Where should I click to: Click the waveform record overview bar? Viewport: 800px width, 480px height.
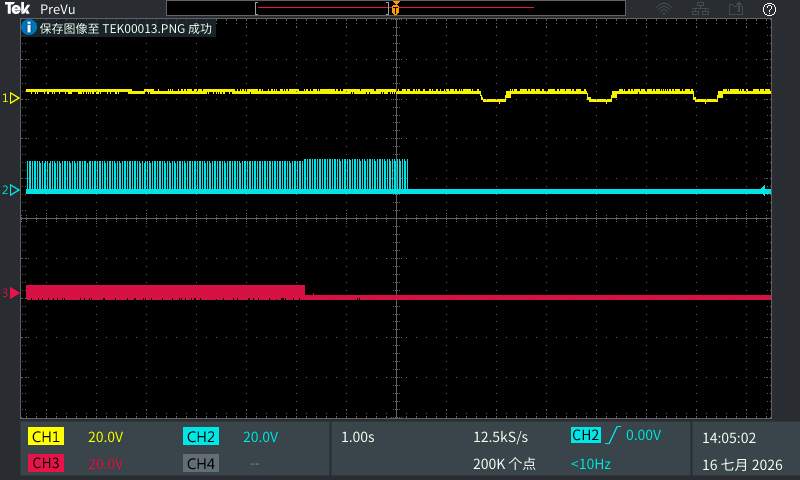coord(396,8)
